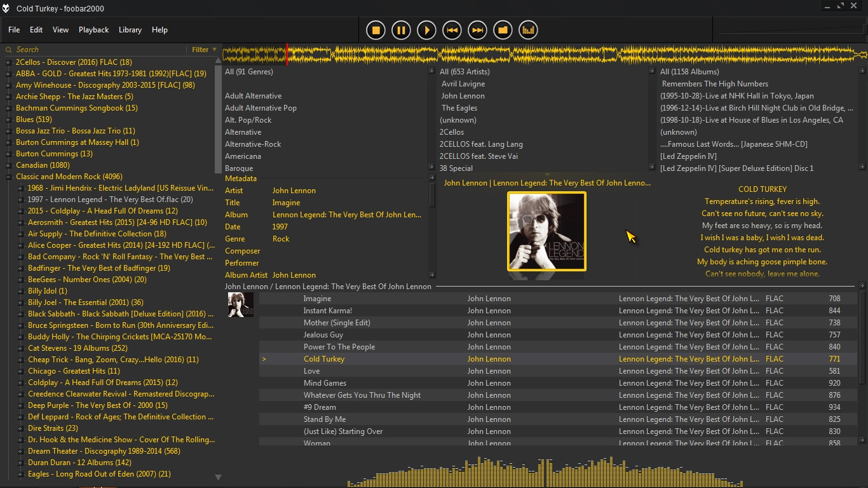Select John Lennon in the artists list
The height and width of the screenshot is (488, 868).
pyautogui.click(x=463, y=96)
